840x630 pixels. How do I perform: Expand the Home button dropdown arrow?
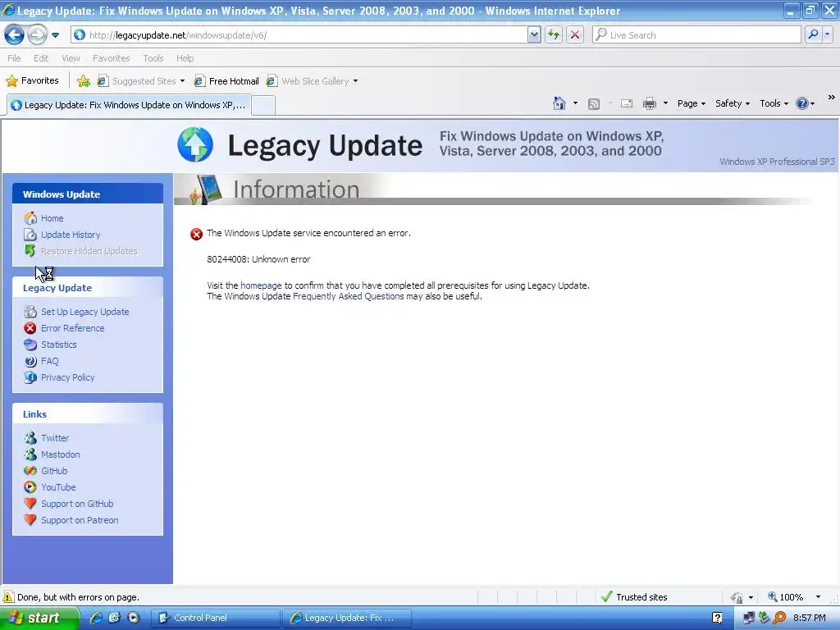pos(575,103)
